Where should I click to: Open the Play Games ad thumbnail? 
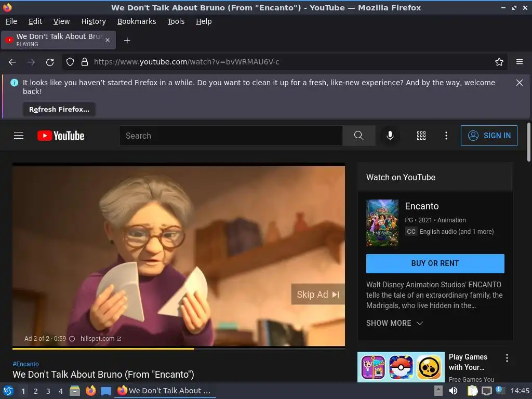click(x=401, y=367)
